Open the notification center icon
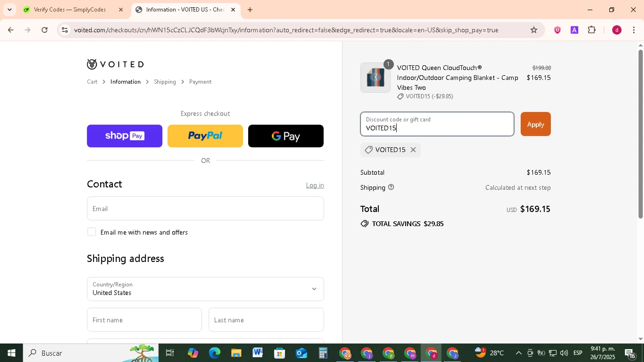This screenshot has height=362, width=644. click(x=630, y=353)
